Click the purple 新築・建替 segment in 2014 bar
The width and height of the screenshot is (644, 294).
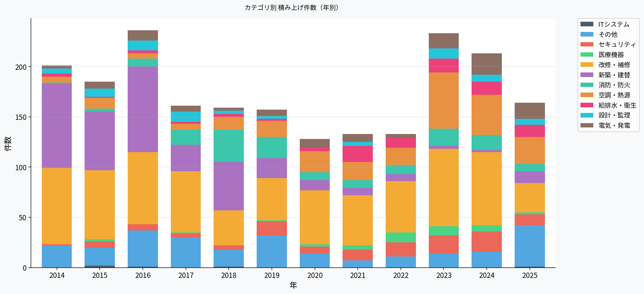pyautogui.click(x=57, y=126)
